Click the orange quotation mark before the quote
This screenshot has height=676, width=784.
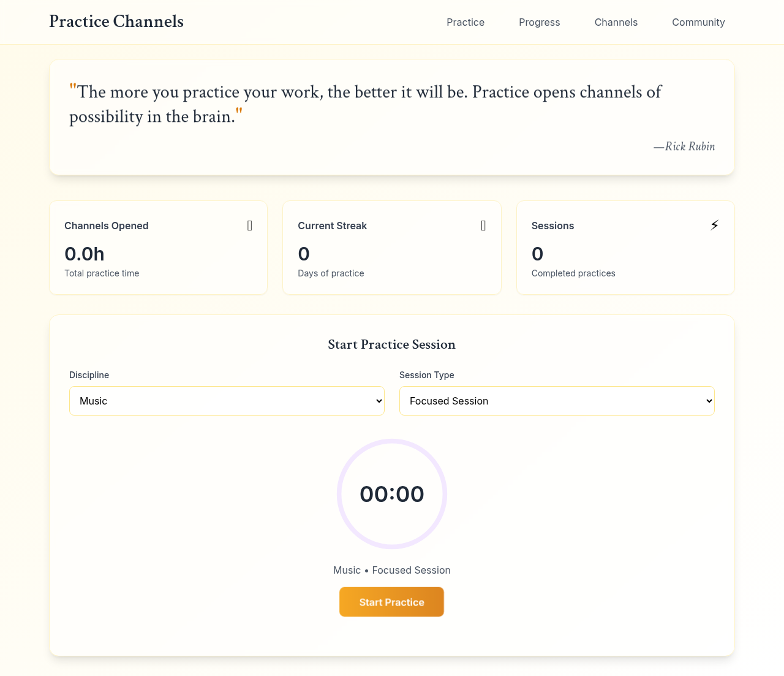point(73,88)
